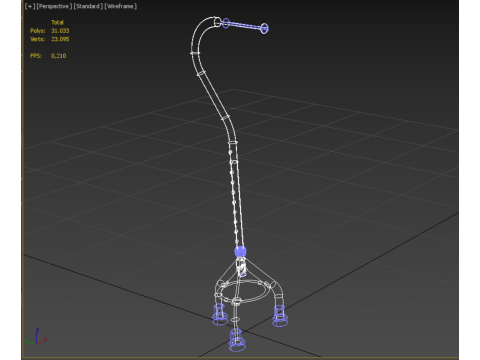Click the FPS value 0,210
The width and height of the screenshot is (480, 360).
59,56
